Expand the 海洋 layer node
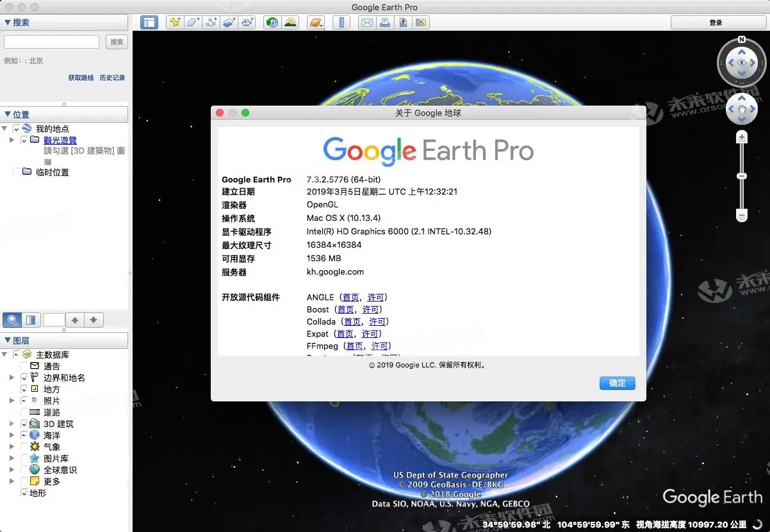 [x=12, y=435]
